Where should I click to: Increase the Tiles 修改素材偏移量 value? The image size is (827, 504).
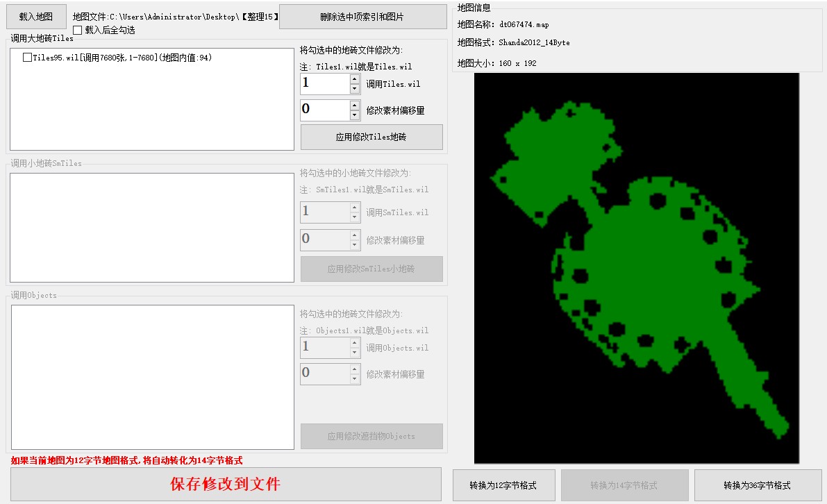(355, 106)
